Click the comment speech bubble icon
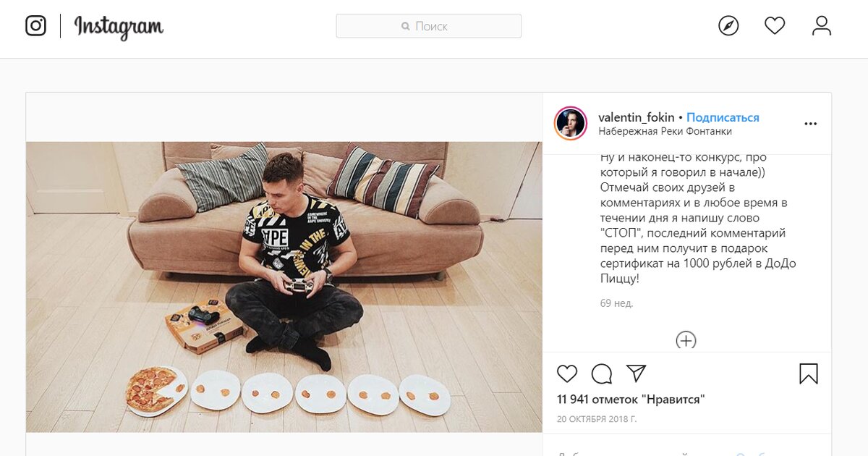Viewport: 868px width, 456px height. 602,373
